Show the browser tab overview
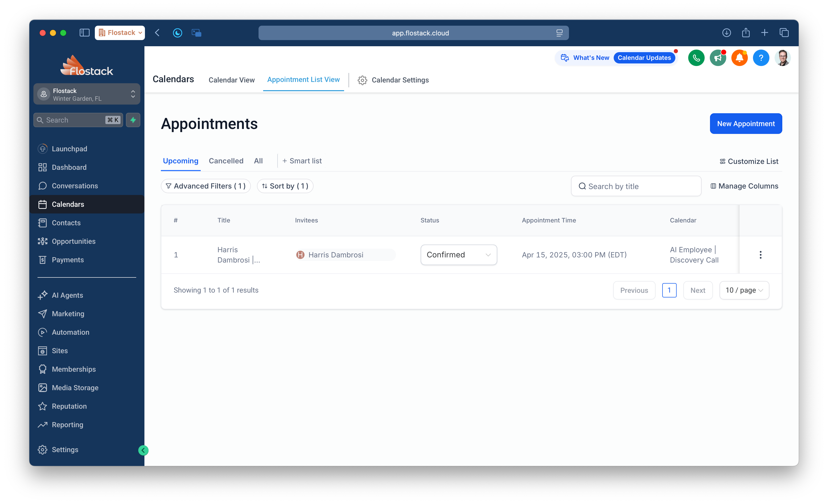Screen dimensions: 828x504 (x=784, y=33)
